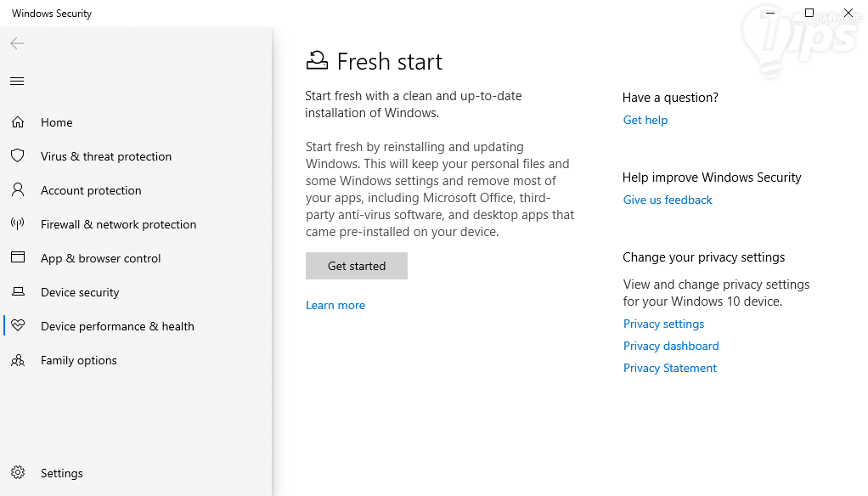
Task: Click the Settings gear icon
Action: pyautogui.click(x=17, y=473)
